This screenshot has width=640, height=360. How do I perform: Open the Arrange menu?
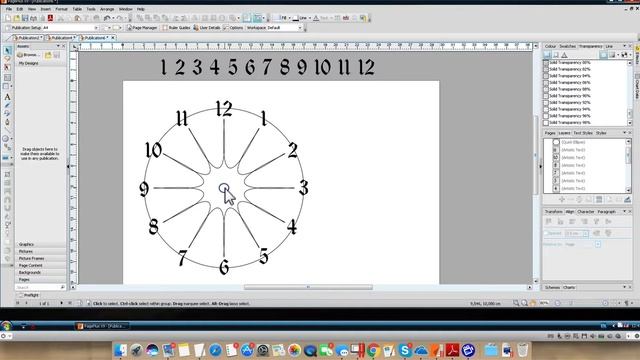click(107, 9)
